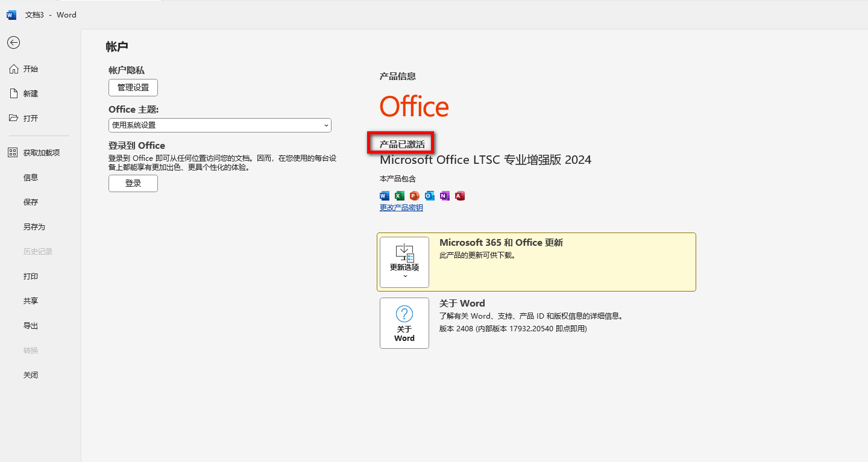Click the 版本 2408 version info text

pos(513,329)
